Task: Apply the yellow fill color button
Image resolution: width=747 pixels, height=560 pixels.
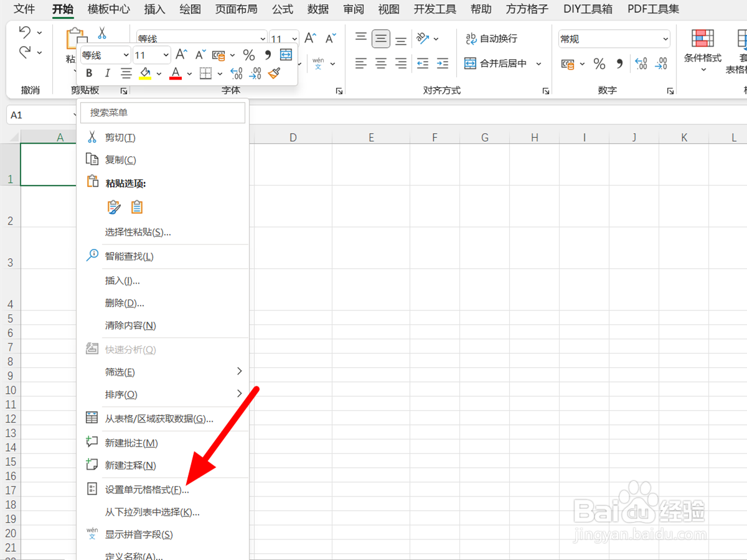Action: tap(145, 74)
